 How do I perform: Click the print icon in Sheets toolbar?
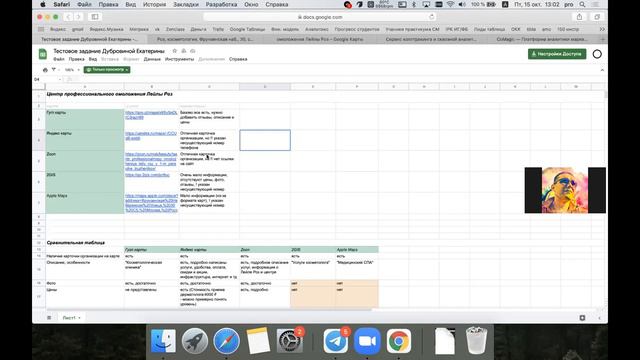(45, 70)
